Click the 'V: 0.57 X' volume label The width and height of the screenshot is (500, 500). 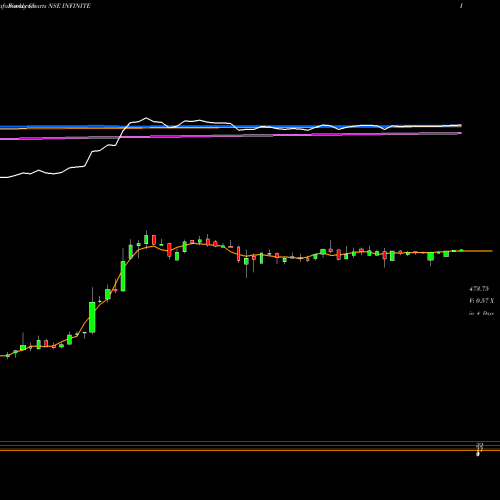pos(481,301)
